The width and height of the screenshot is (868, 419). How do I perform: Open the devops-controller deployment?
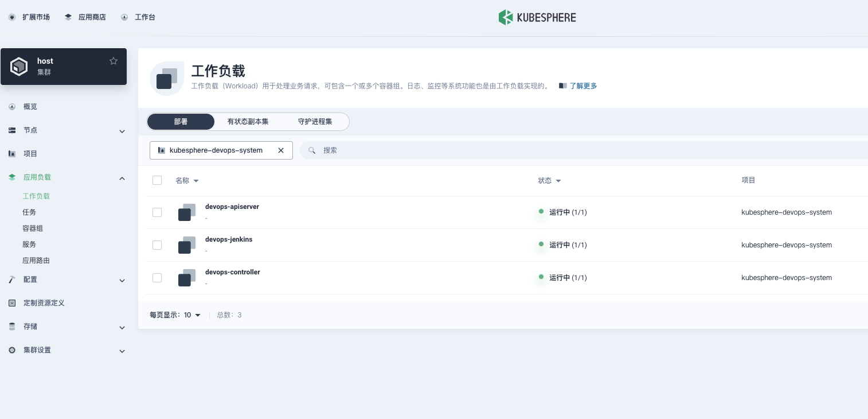click(x=233, y=272)
